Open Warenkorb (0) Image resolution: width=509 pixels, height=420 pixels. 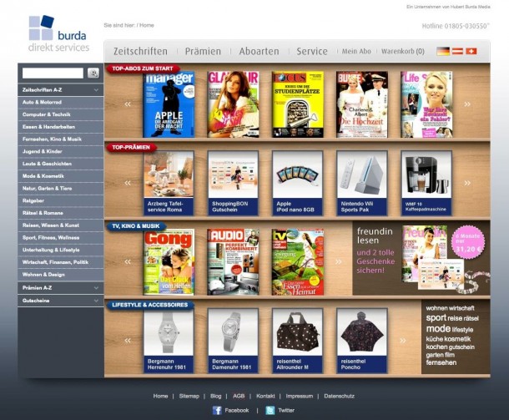403,51
